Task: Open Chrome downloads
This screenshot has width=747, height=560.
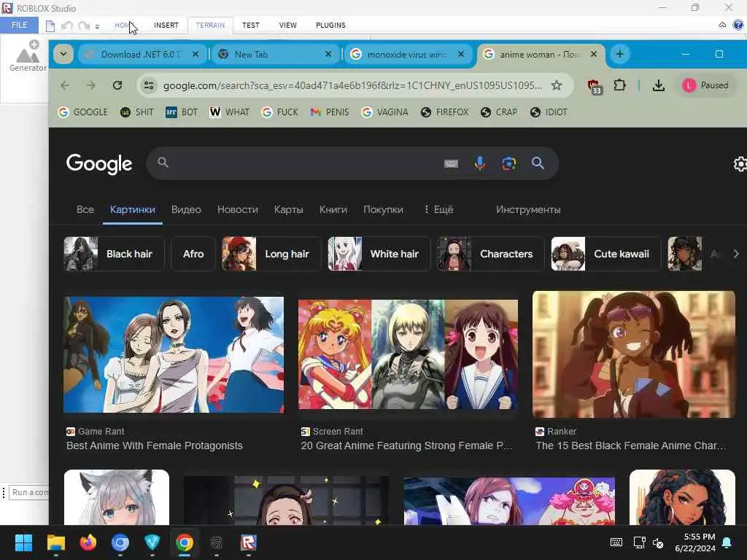Action: (x=659, y=85)
